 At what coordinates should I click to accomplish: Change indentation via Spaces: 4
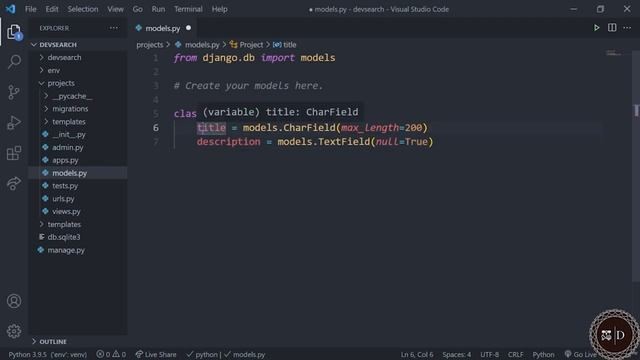click(x=457, y=354)
